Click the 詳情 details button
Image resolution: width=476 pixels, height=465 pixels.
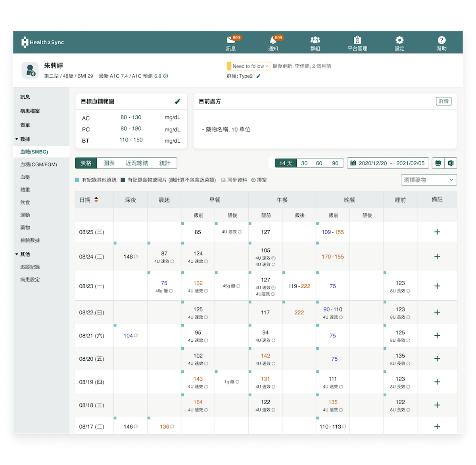443,101
